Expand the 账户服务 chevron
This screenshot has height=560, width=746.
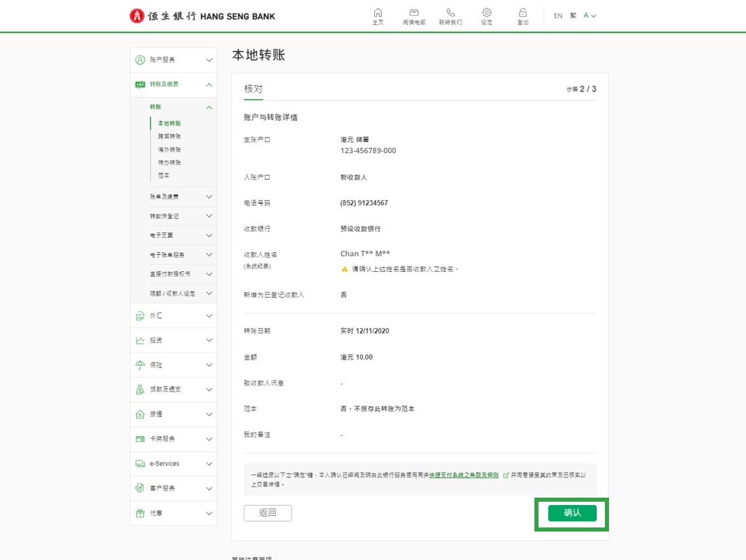[x=209, y=60]
